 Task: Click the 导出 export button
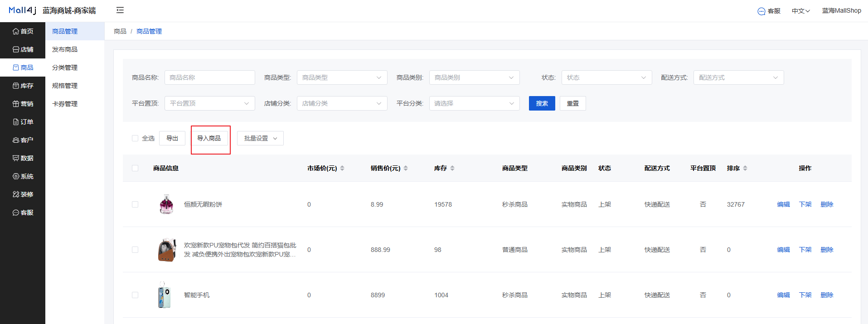[x=172, y=138]
